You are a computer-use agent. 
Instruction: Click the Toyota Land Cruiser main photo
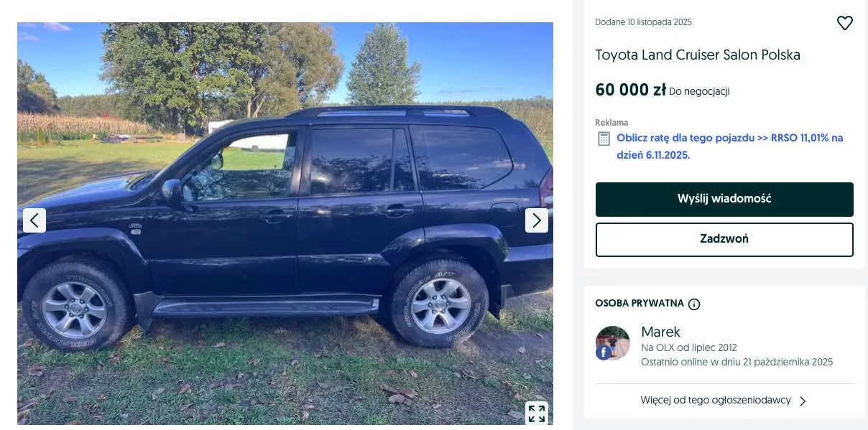click(285, 223)
